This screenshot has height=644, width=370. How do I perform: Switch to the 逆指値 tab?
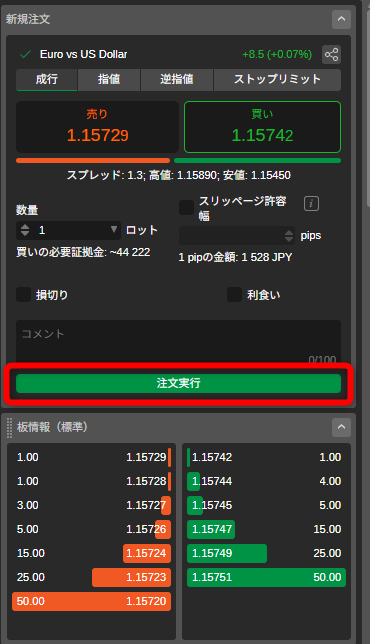[177, 79]
